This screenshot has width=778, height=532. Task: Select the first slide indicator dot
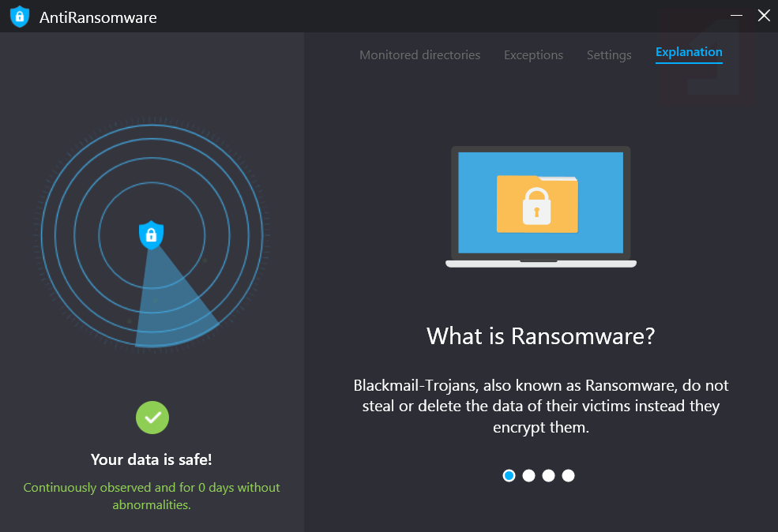click(x=509, y=475)
